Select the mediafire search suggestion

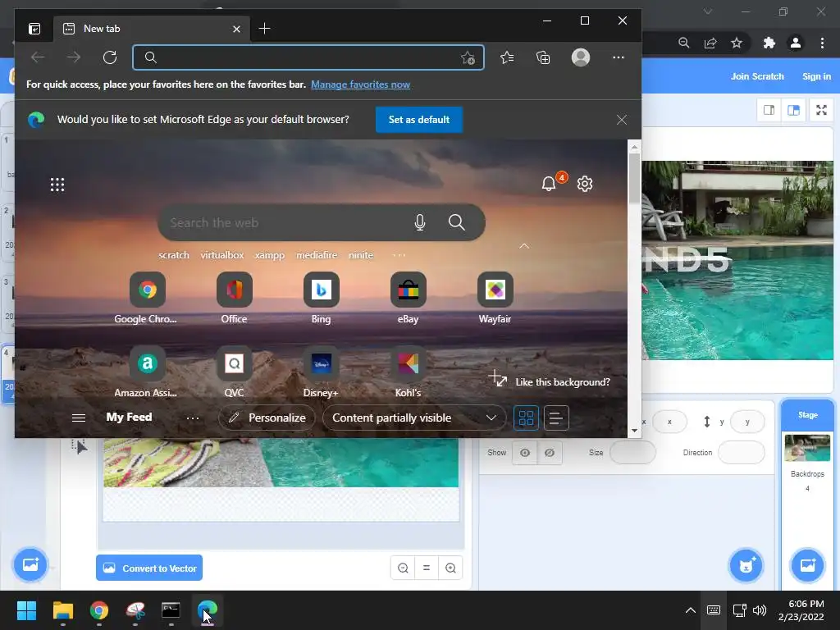317,255
